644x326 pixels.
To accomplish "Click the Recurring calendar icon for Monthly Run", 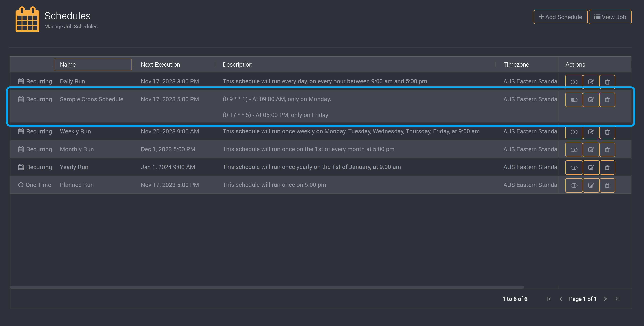I will click(21, 149).
